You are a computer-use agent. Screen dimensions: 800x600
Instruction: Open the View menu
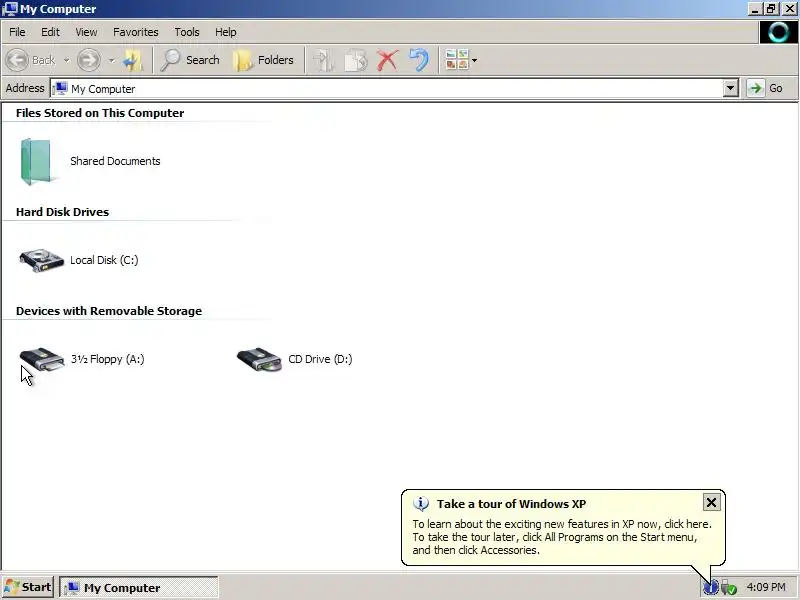(x=86, y=32)
